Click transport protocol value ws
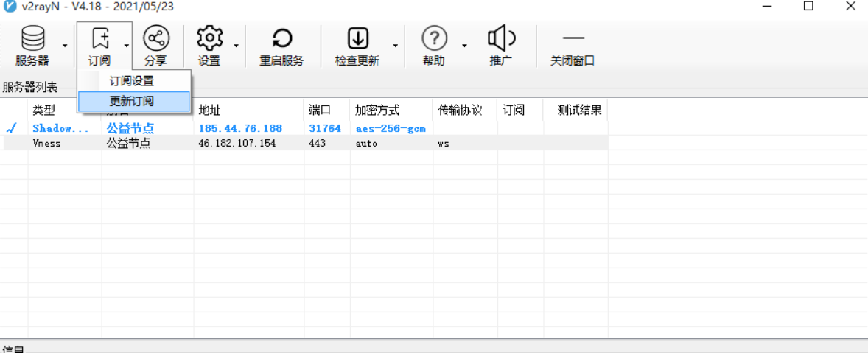 coord(443,143)
